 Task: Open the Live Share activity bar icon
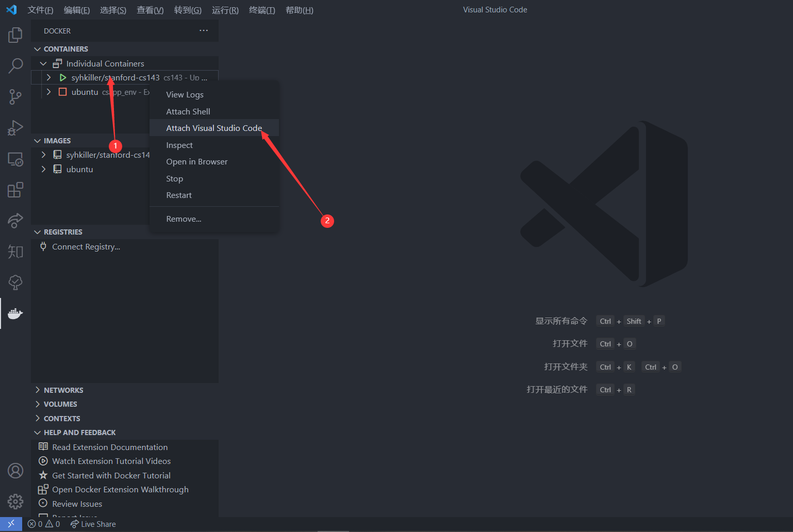(x=15, y=221)
